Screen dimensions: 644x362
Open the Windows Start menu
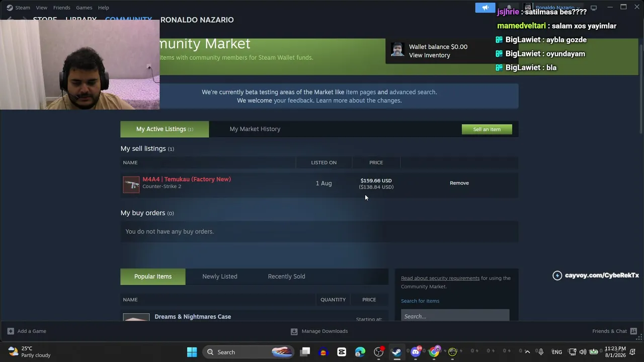coord(192,352)
